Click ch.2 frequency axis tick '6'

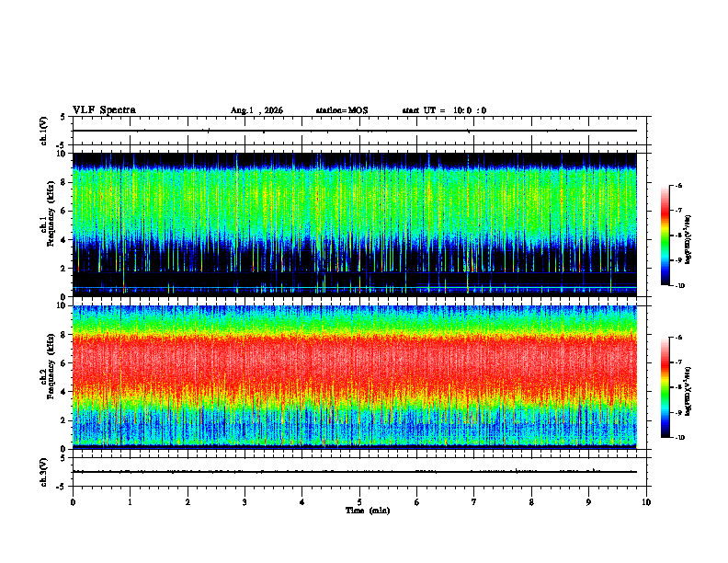(64, 363)
